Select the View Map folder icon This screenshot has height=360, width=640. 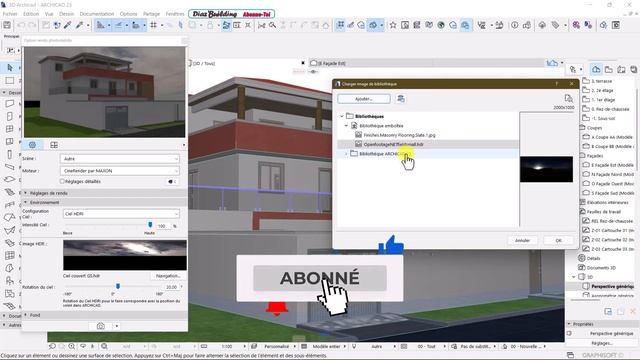point(609,70)
